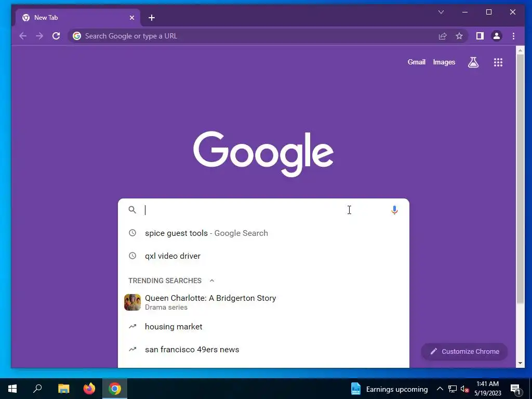Click muted volume tray icon
This screenshot has height=399, width=532.
[464, 389]
